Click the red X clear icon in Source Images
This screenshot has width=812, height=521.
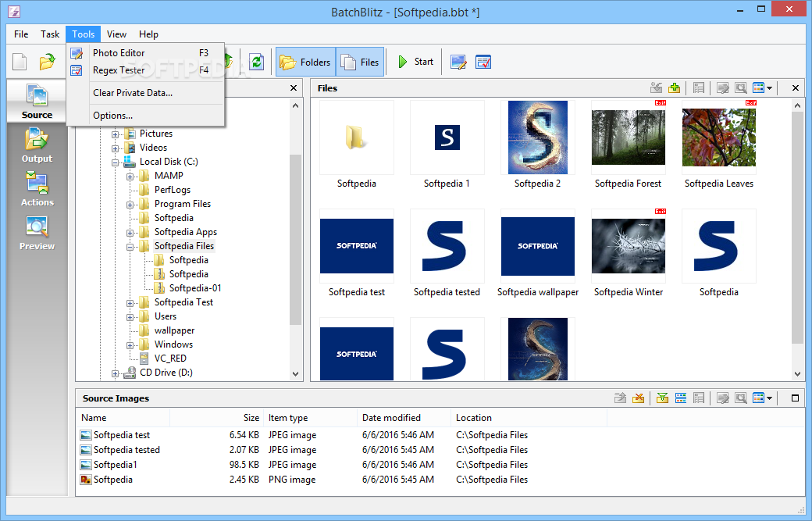[639, 398]
